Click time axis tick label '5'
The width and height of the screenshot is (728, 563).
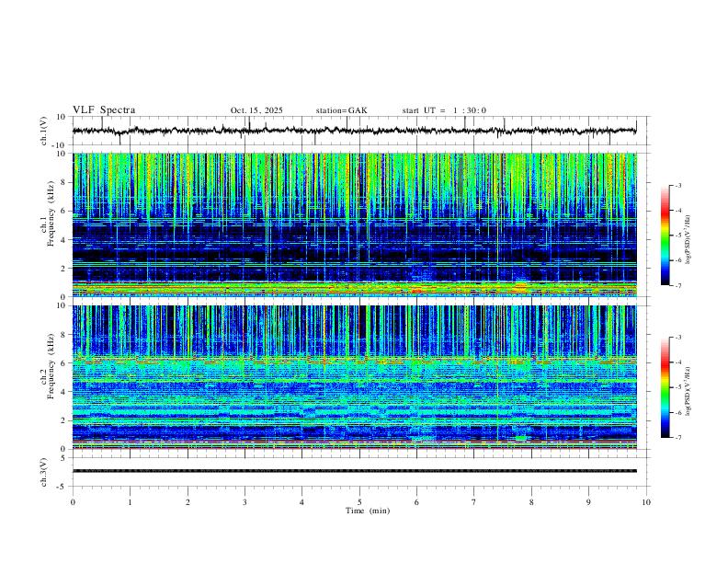(x=359, y=502)
